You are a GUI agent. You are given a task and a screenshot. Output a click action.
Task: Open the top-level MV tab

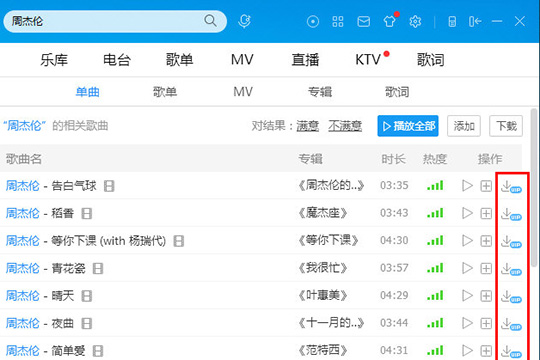click(242, 60)
